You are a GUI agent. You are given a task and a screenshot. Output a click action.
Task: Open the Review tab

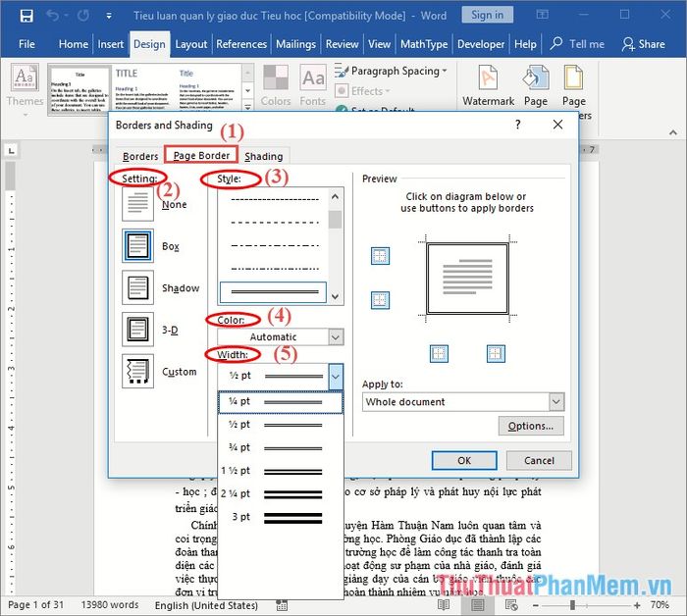coord(342,44)
